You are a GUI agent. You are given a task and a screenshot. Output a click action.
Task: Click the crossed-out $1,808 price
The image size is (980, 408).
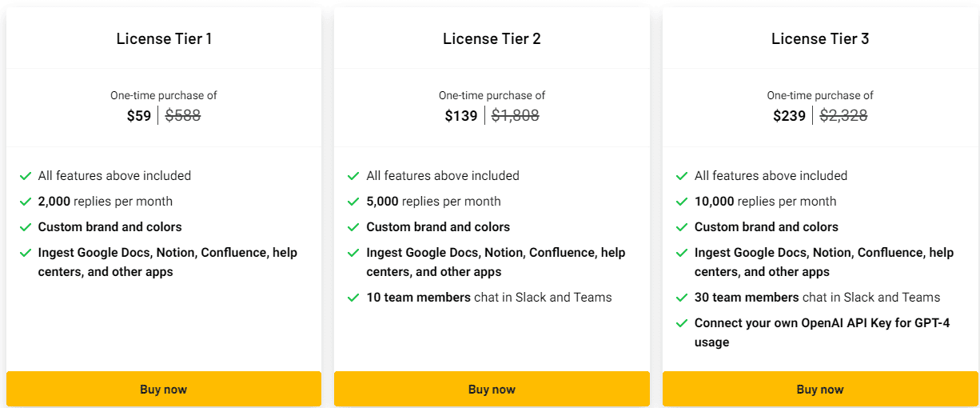pyautogui.click(x=515, y=116)
